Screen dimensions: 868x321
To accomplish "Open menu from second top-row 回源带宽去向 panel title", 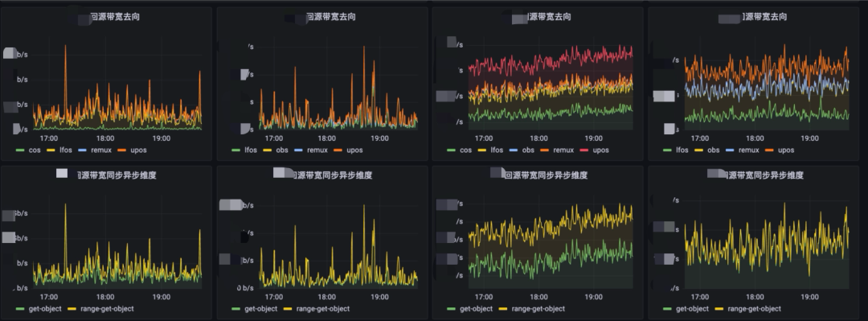I will coord(330,17).
